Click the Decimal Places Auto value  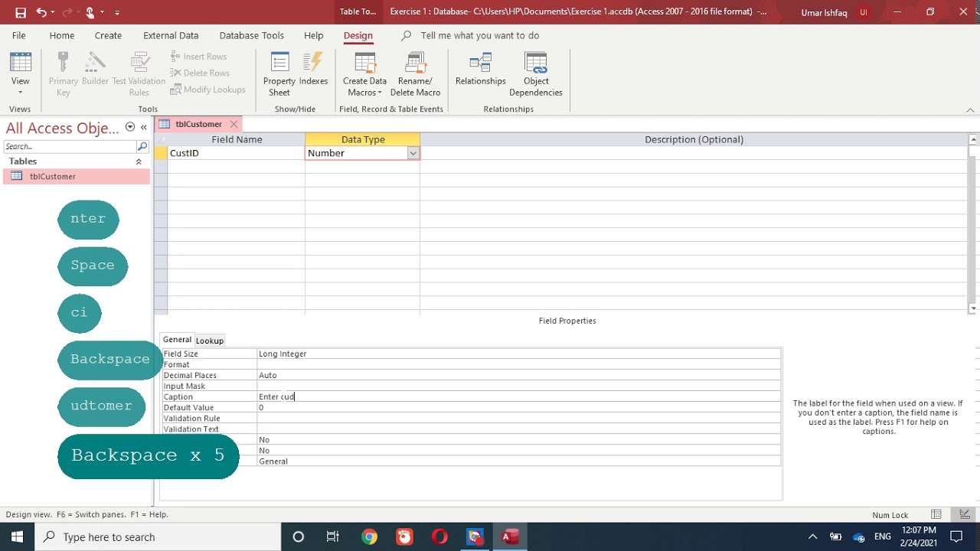pyautogui.click(x=518, y=375)
